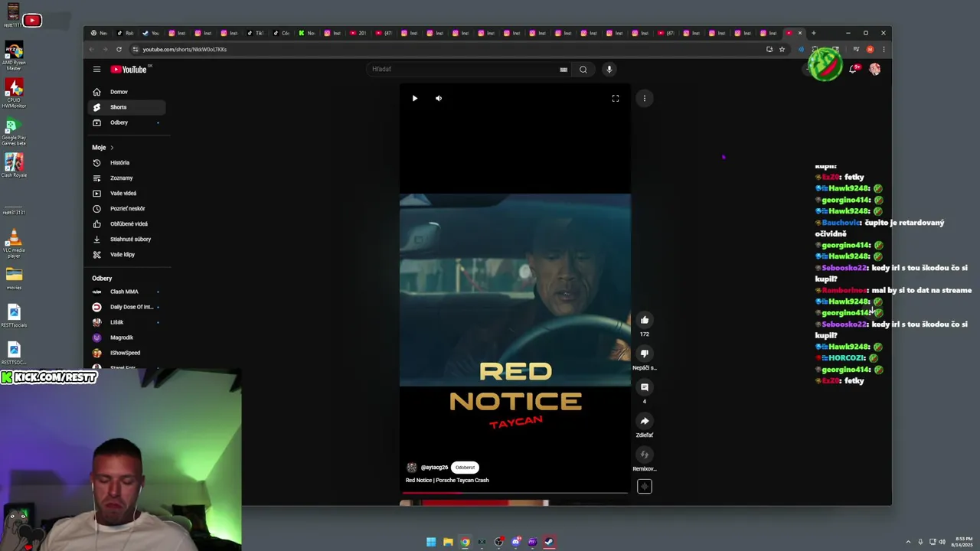This screenshot has width=980, height=551.
Task: Open História watch history
Action: [126, 162]
